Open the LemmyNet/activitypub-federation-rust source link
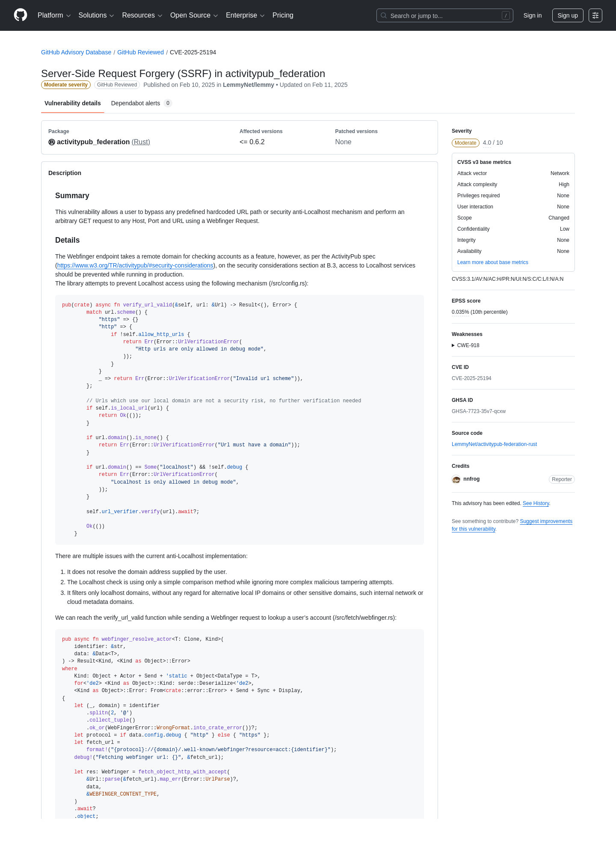Viewport: 616px width, 856px height. tap(495, 444)
